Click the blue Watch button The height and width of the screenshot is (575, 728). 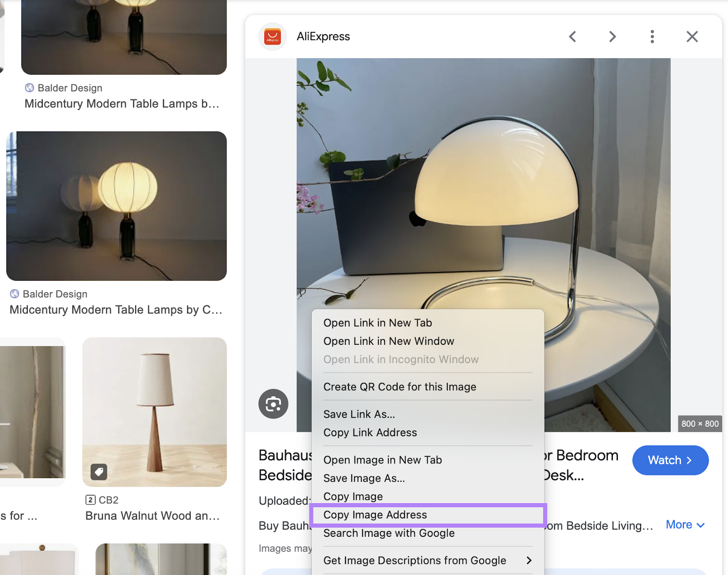pos(670,460)
